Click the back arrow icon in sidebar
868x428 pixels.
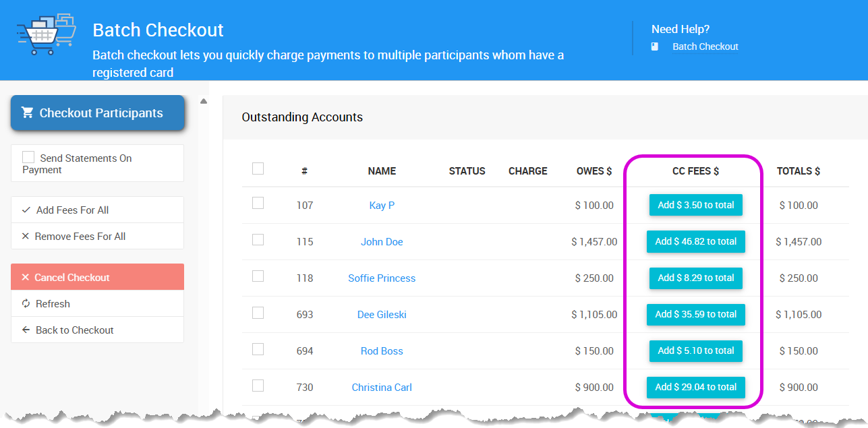coord(26,330)
